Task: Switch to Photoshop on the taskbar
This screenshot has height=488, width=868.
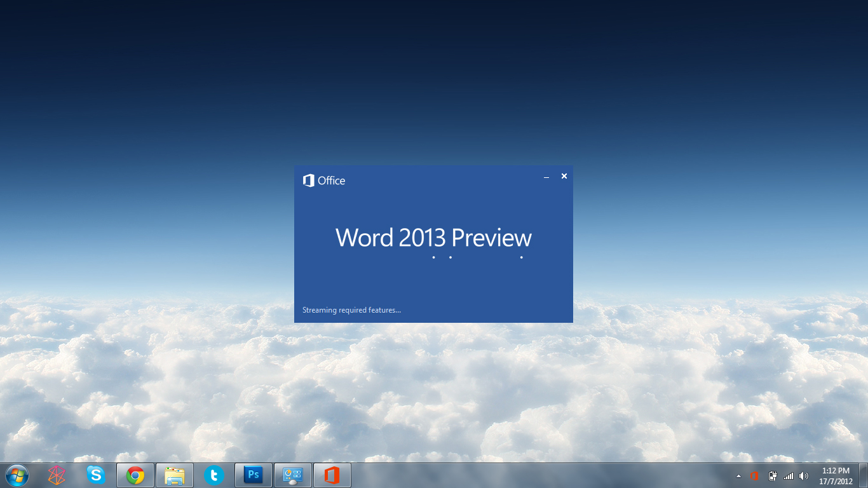Action: (x=254, y=475)
